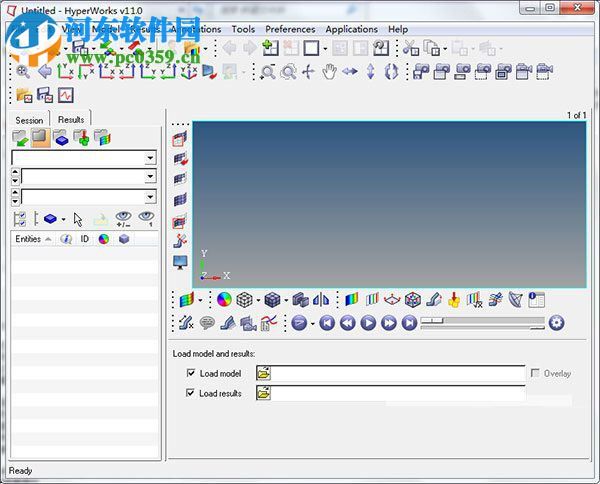
Task: Activate the zoom magnifier tool in view toolbar
Action: [x=268, y=72]
